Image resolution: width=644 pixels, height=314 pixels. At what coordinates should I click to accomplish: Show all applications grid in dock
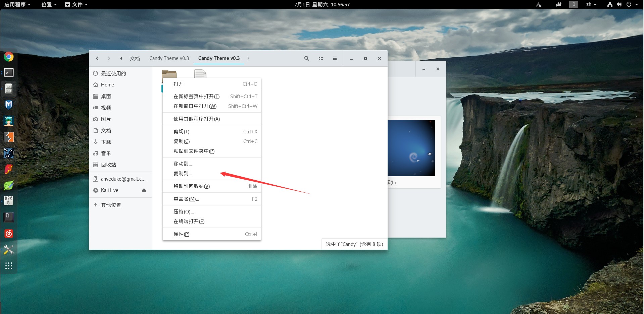point(9,266)
